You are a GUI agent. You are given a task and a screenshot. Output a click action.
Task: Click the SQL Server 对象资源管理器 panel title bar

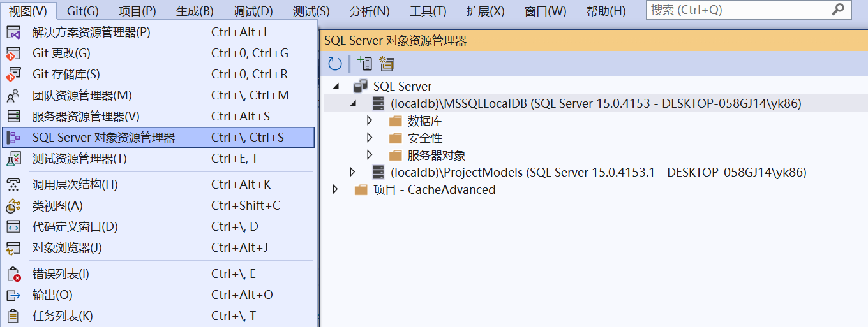point(594,40)
